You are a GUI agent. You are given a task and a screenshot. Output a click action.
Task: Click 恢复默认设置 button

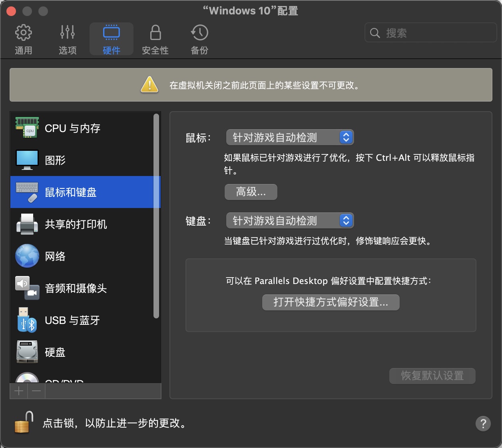point(432,376)
